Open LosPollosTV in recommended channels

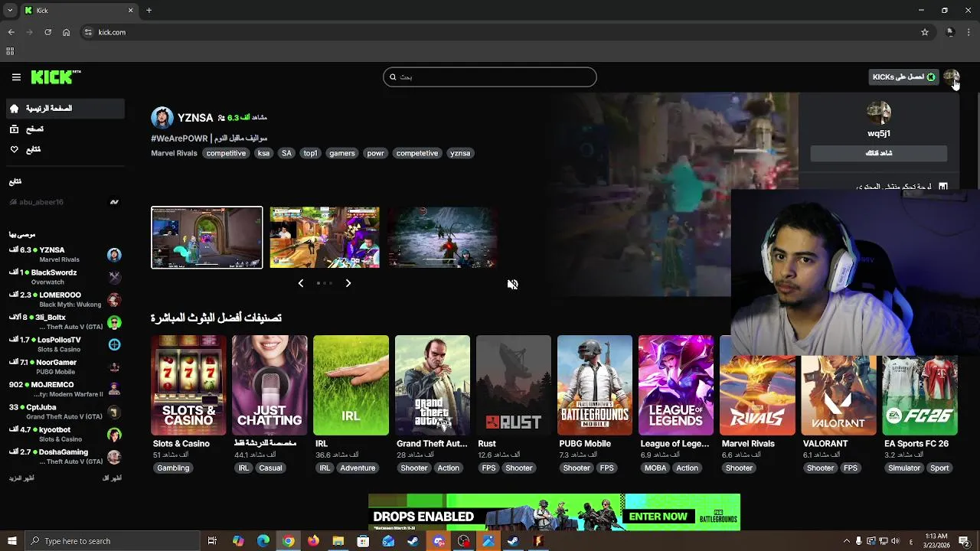[65, 344]
